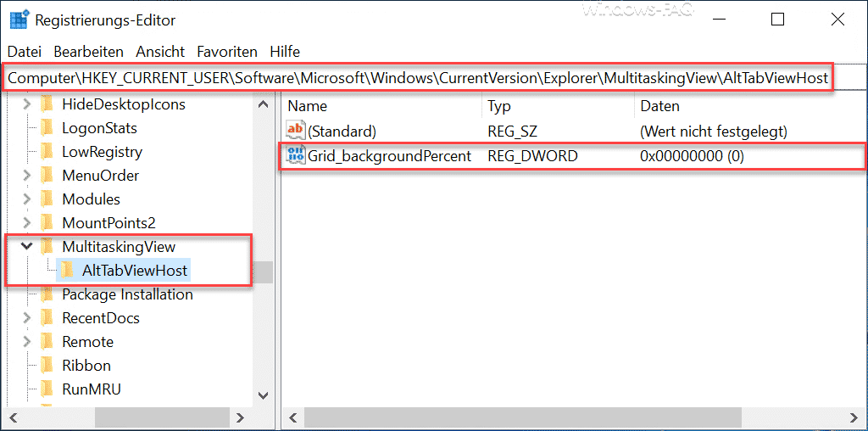Open the Ansicht menu

(x=160, y=52)
